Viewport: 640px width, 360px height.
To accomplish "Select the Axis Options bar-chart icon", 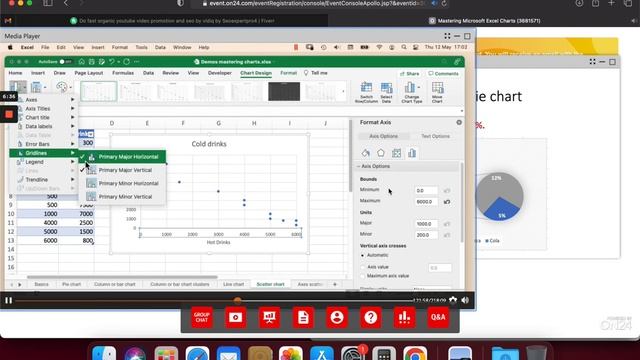I will click(x=412, y=153).
